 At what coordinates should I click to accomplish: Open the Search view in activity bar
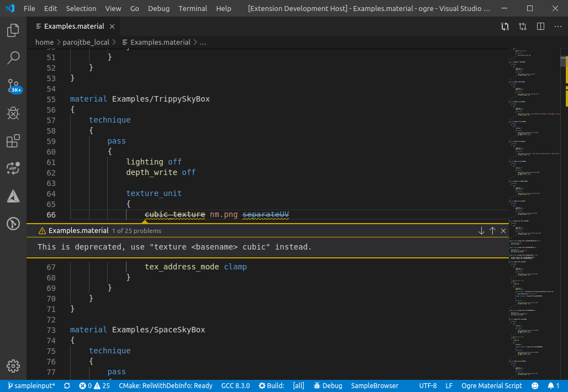point(13,58)
